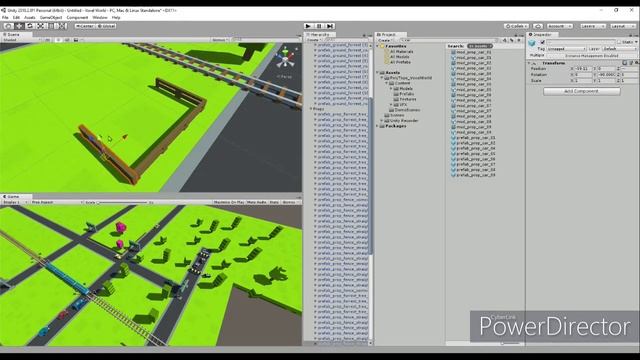640x360 pixels.
Task: Toggle Scene lighting
Action: point(58,40)
